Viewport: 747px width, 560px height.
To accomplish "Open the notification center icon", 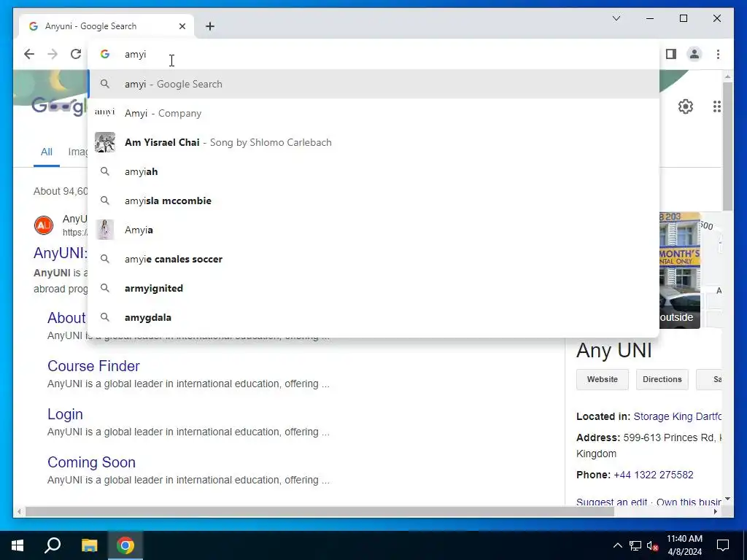I will click(x=723, y=545).
